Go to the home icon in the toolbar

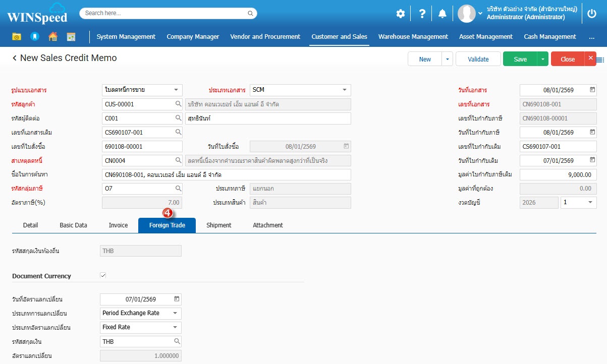click(52, 37)
